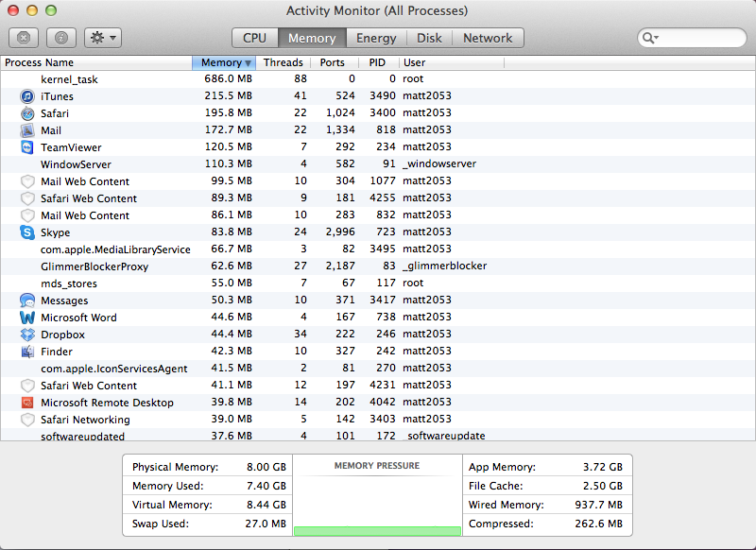756x550 pixels.
Task: Open the gear action menu dropdown
Action: [x=103, y=38]
